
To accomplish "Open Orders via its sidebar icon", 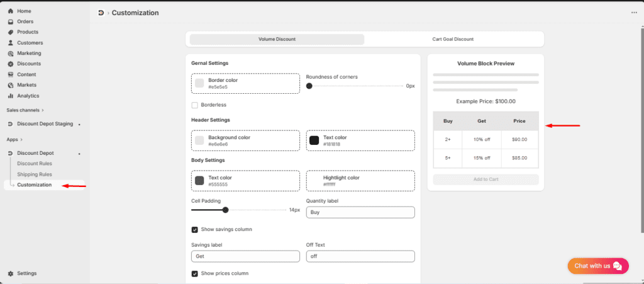I will (x=11, y=21).
